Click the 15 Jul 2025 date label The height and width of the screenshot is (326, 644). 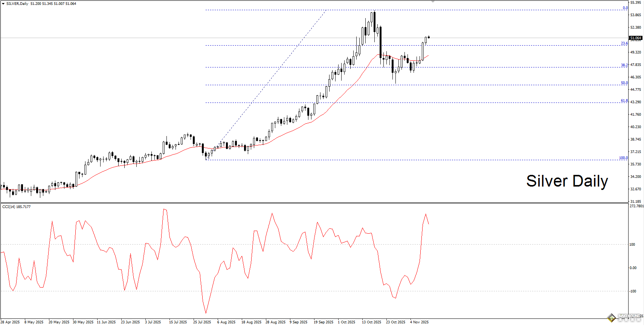tap(178, 322)
